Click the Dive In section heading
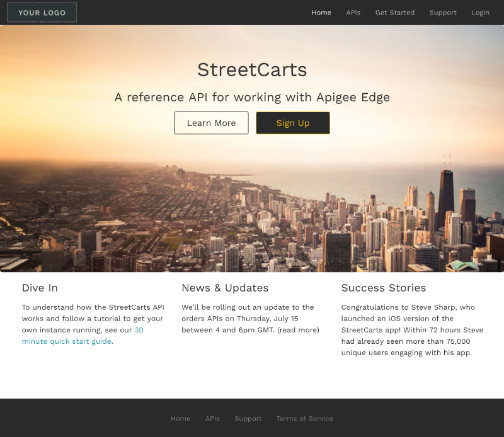Image resolution: width=504 pixels, height=437 pixels. (x=40, y=288)
